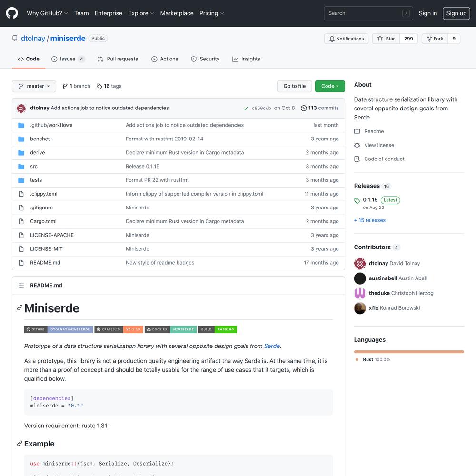Open the 299 stargazers count
This screenshot has width=476, height=476.
408,39
